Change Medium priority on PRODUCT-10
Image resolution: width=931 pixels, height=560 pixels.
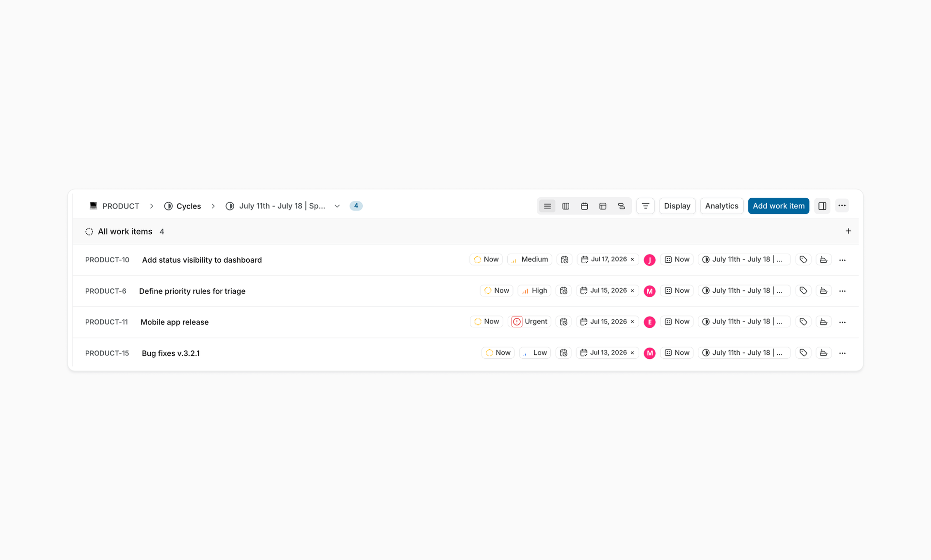pyautogui.click(x=530, y=259)
